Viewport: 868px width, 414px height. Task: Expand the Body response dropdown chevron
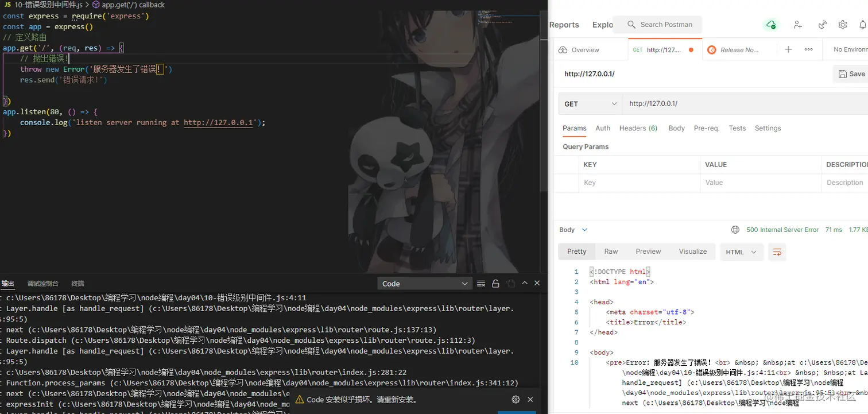[584, 230]
